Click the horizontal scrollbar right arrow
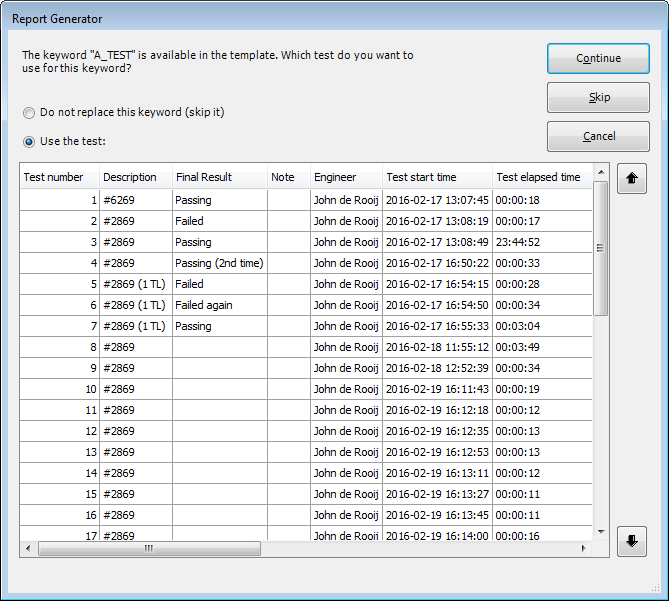Screen dimensions: 669x601 (584, 549)
